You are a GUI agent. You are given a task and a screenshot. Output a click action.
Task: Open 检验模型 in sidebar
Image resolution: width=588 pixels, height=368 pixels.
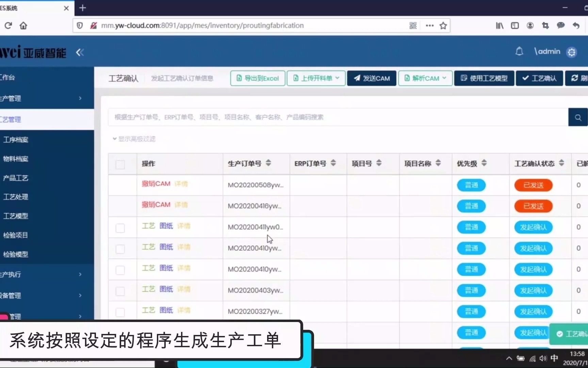pyautogui.click(x=16, y=254)
